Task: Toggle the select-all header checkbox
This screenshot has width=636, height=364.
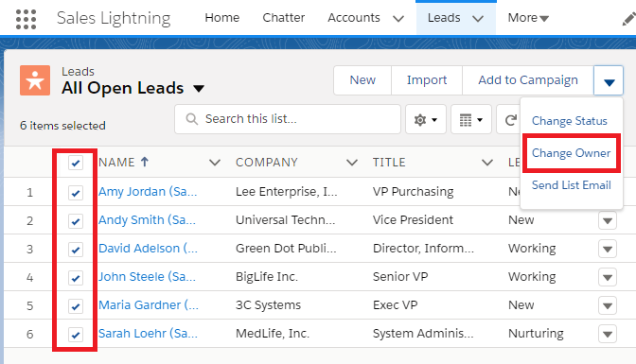Action: pyautogui.click(x=76, y=163)
